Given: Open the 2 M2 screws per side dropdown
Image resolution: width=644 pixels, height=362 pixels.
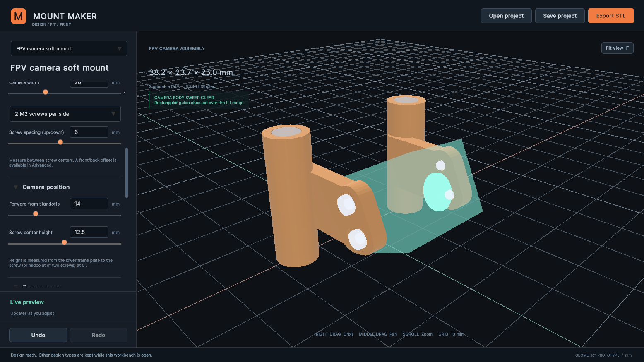Looking at the screenshot, I should (x=65, y=114).
